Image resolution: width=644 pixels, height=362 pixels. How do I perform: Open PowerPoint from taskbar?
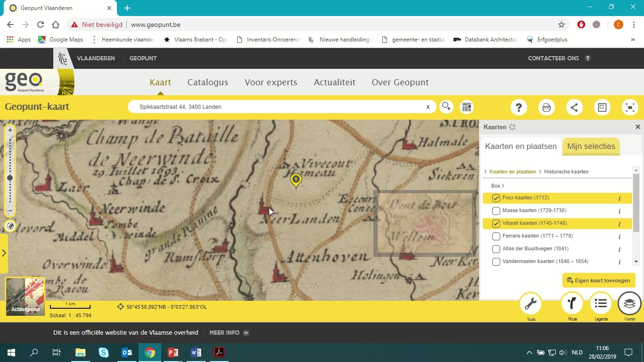[173, 353]
